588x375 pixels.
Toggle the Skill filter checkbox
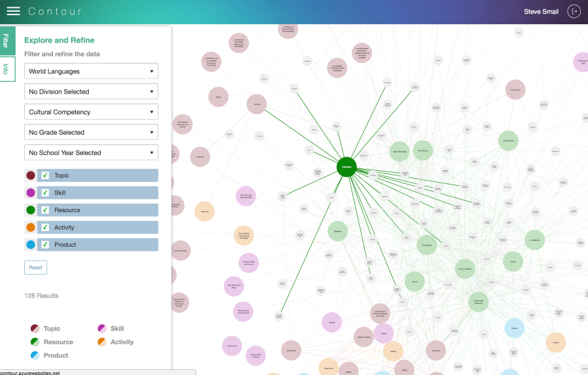click(x=45, y=193)
